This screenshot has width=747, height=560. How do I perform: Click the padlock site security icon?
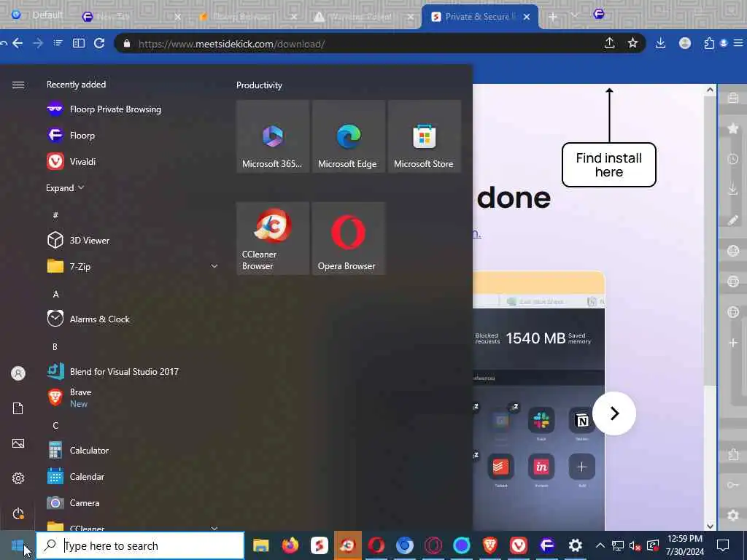(x=127, y=43)
